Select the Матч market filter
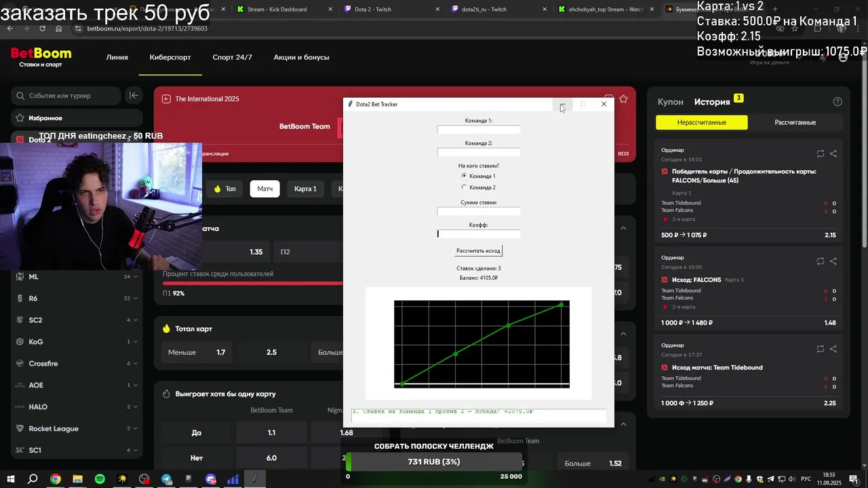868x488 pixels. [265, 188]
